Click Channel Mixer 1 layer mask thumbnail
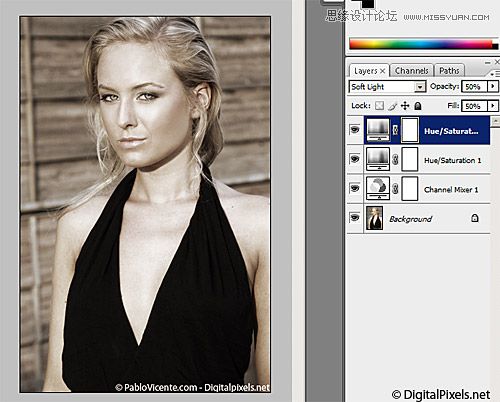500x402 pixels. point(410,189)
